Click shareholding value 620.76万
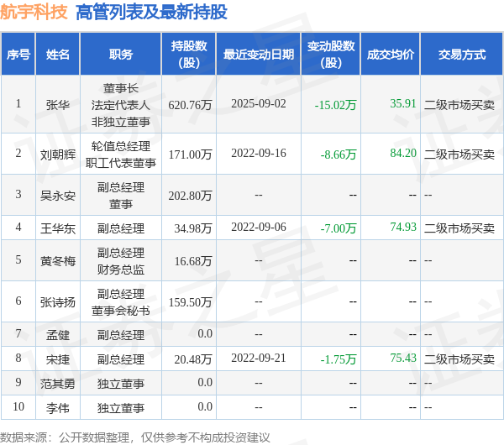This screenshot has width=504, height=445. click(x=191, y=105)
